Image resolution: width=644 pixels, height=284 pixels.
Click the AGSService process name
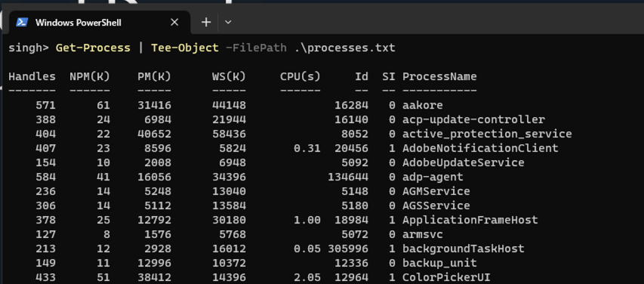click(x=436, y=205)
